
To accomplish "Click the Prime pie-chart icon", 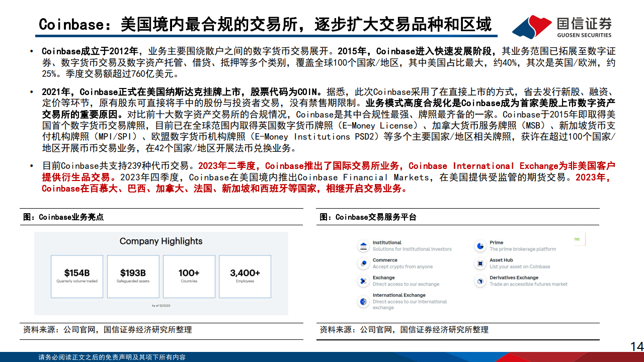I will [480, 246].
